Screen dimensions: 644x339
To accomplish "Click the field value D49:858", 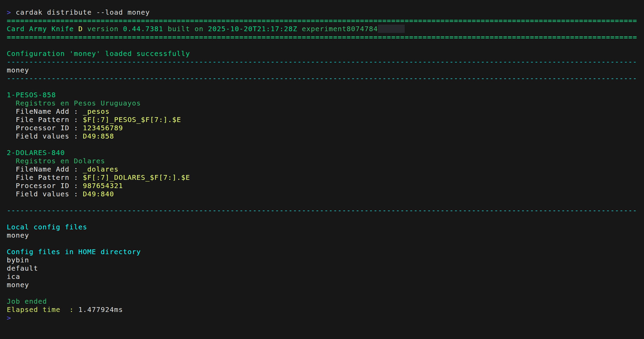I will [98, 136].
